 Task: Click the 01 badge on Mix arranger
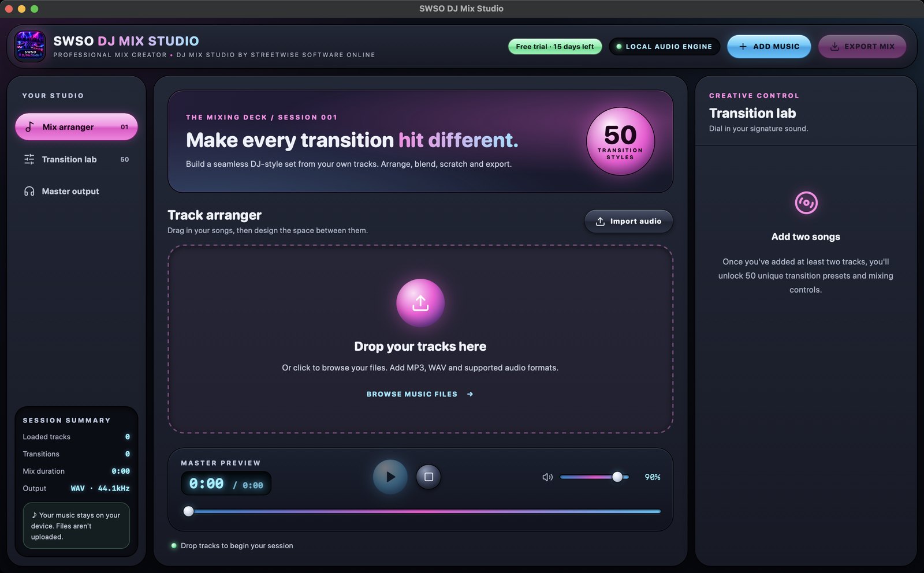tap(125, 127)
